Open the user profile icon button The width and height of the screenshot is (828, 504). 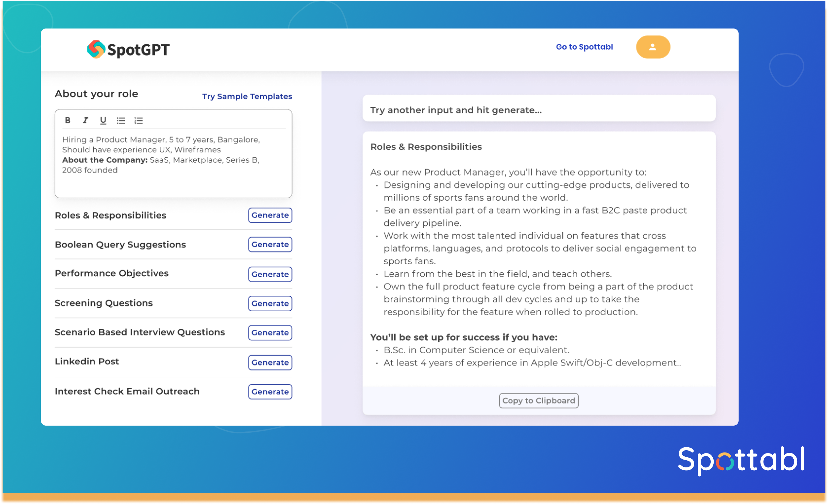pos(653,47)
